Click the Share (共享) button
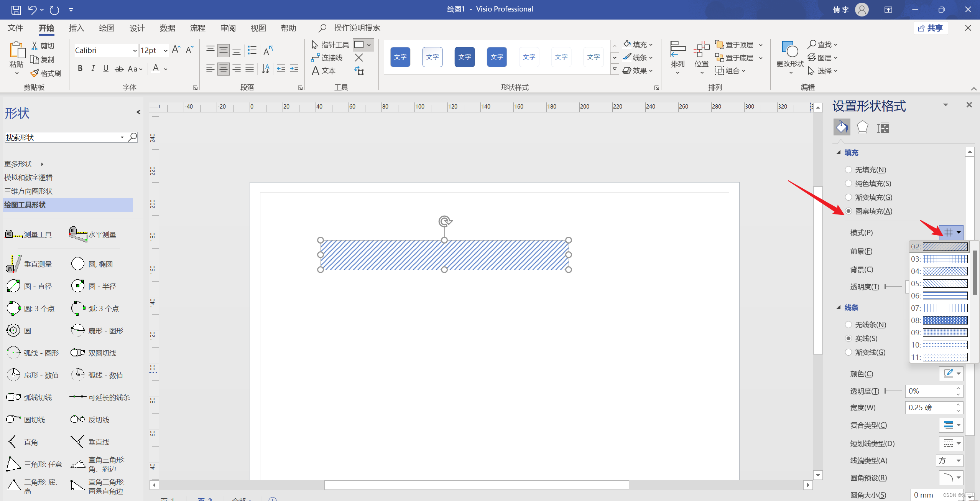Screen dimensions: 980x501 (931, 28)
